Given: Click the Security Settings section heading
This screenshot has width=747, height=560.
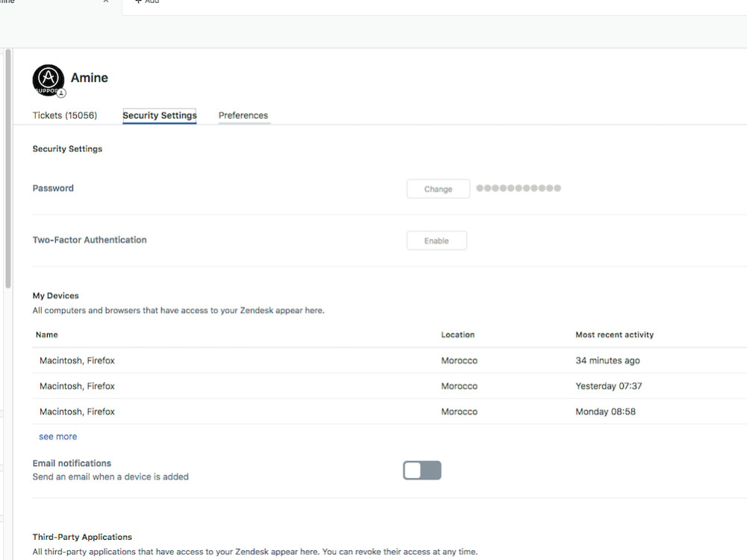Looking at the screenshot, I should (x=67, y=149).
